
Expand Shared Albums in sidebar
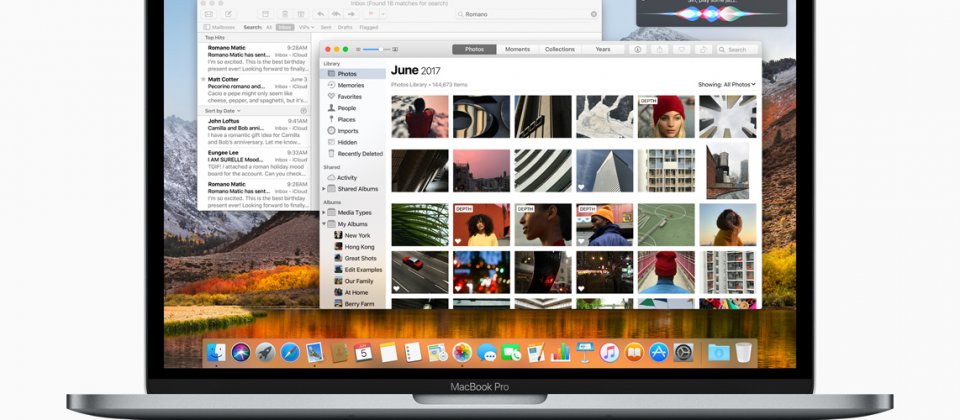click(x=324, y=189)
